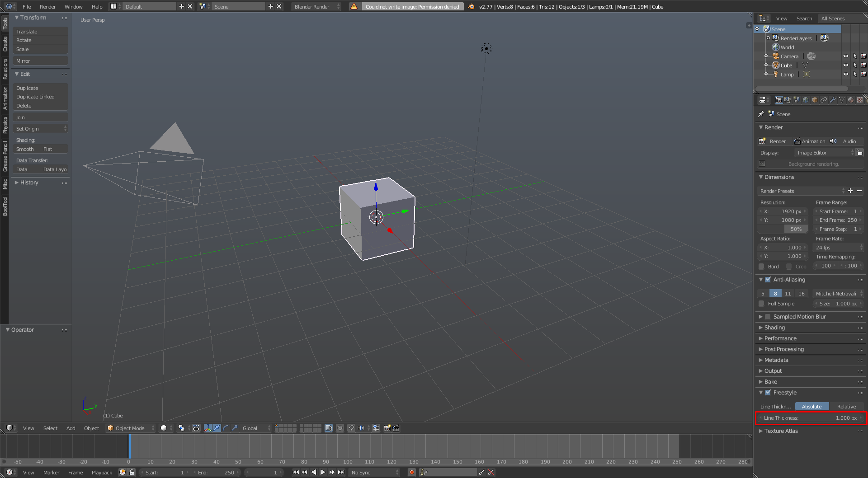Open the Constraints properties chain tab
This screenshot has height=478, width=868.
click(824, 100)
